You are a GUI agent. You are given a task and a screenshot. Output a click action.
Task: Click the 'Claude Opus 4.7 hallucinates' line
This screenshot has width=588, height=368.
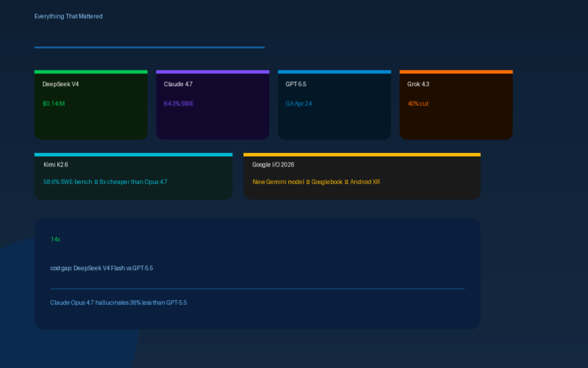click(x=118, y=302)
